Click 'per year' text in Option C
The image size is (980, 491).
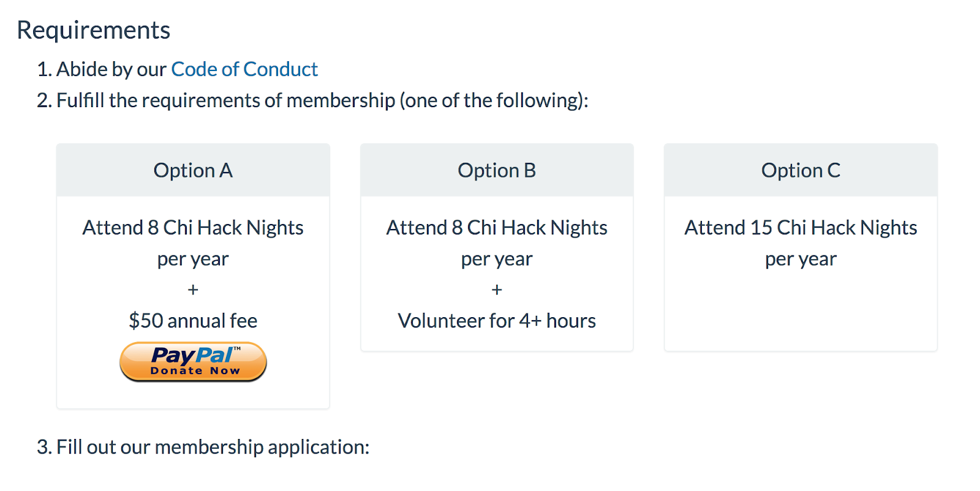pos(801,260)
